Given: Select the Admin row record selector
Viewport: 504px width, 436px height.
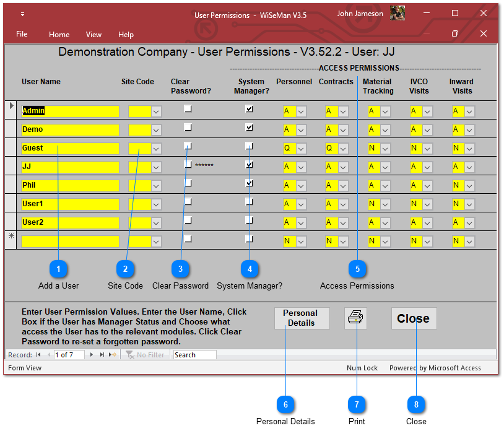Looking at the screenshot, I should (x=11, y=110).
